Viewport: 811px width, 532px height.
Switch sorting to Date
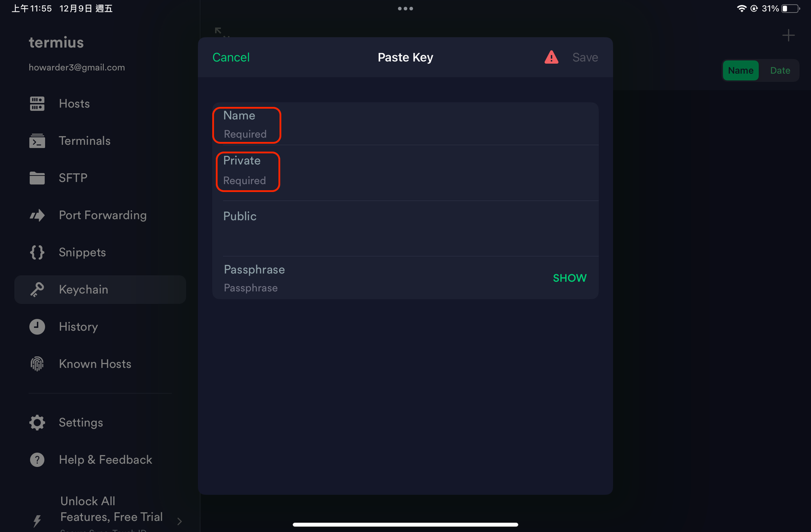pyautogui.click(x=780, y=70)
